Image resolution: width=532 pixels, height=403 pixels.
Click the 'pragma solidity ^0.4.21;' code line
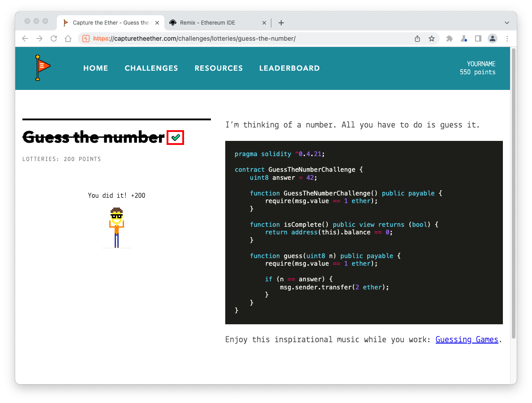(x=279, y=154)
